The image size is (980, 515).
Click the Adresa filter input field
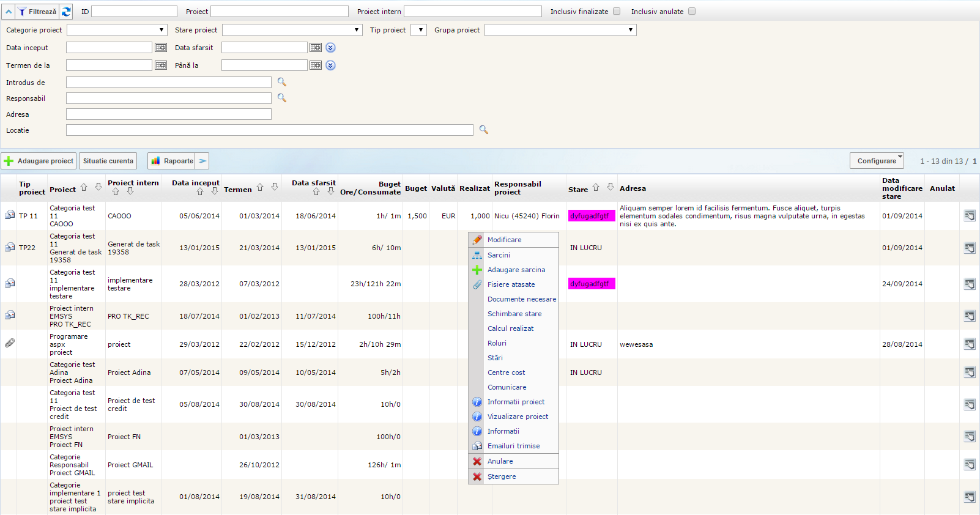[169, 114]
